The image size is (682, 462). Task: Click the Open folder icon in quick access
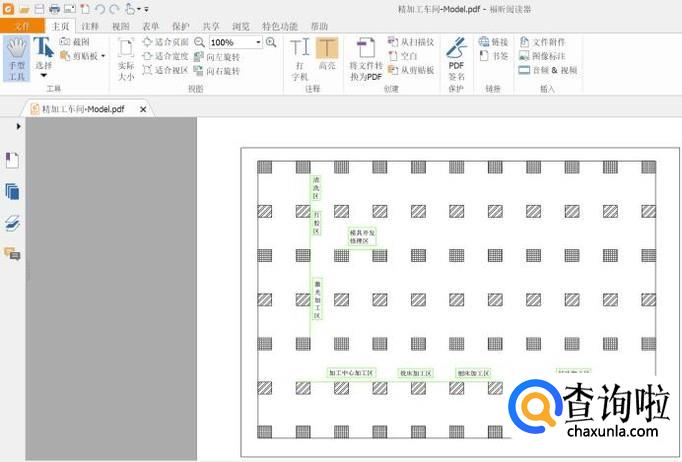tap(24, 9)
